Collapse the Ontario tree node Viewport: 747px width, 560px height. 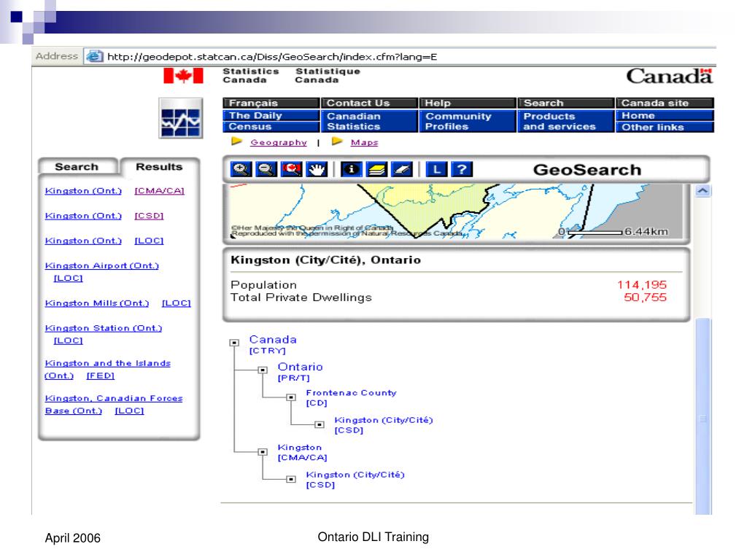click(263, 370)
